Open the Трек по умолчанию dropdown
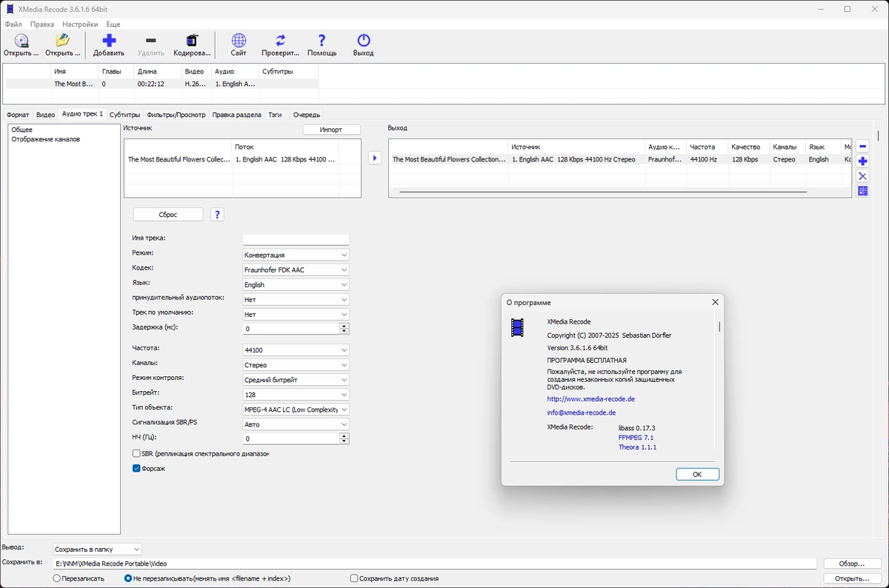The width and height of the screenshot is (889, 588). 296,314
